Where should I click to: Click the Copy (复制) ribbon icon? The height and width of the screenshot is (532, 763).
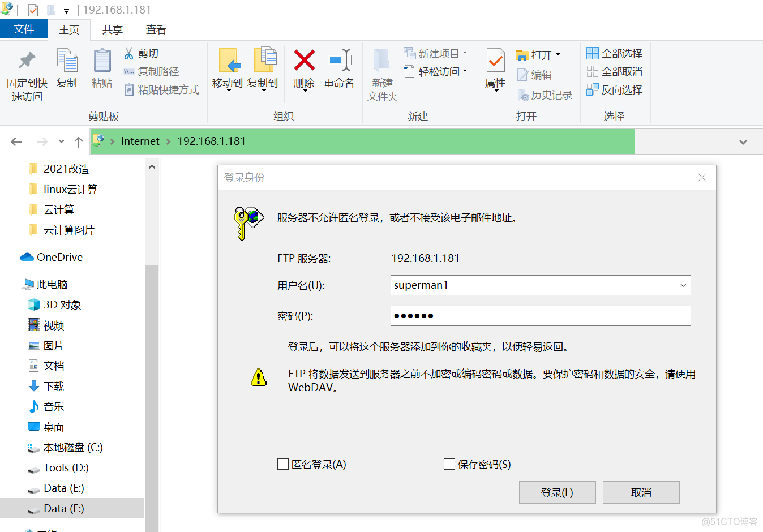pos(67,61)
